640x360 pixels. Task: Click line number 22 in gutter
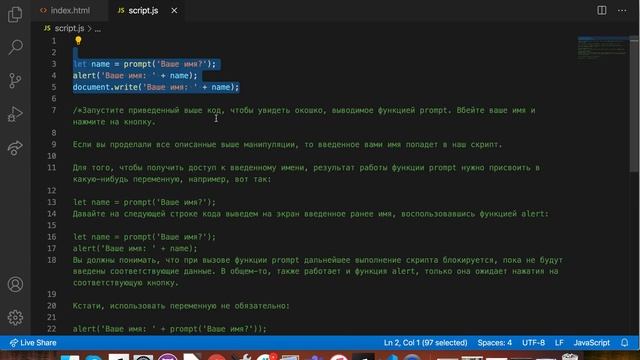pyautogui.click(x=51, y=329)
